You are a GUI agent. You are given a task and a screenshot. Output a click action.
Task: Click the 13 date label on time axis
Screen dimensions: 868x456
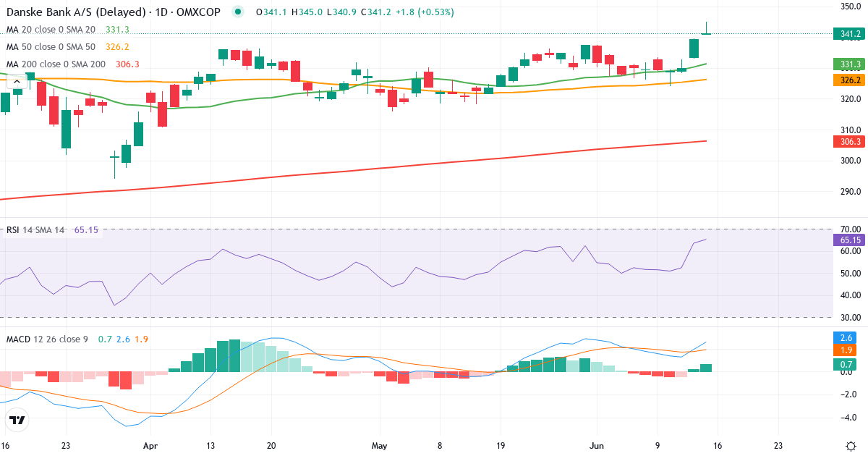click(210, 446)
